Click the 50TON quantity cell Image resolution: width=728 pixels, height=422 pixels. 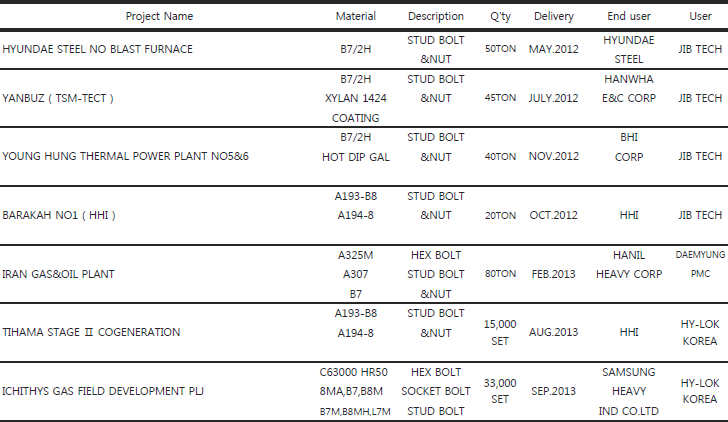(500, 49)
